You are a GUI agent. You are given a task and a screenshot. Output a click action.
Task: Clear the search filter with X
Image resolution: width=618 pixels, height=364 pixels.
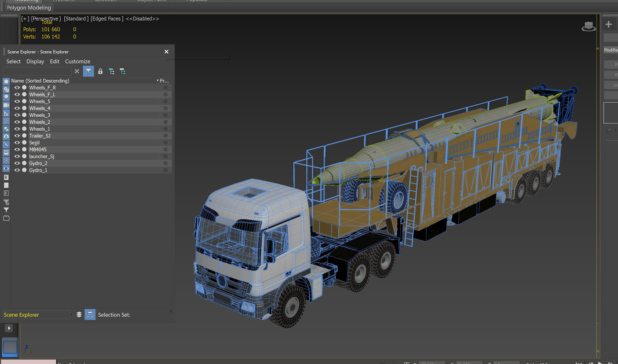(77, 71)
